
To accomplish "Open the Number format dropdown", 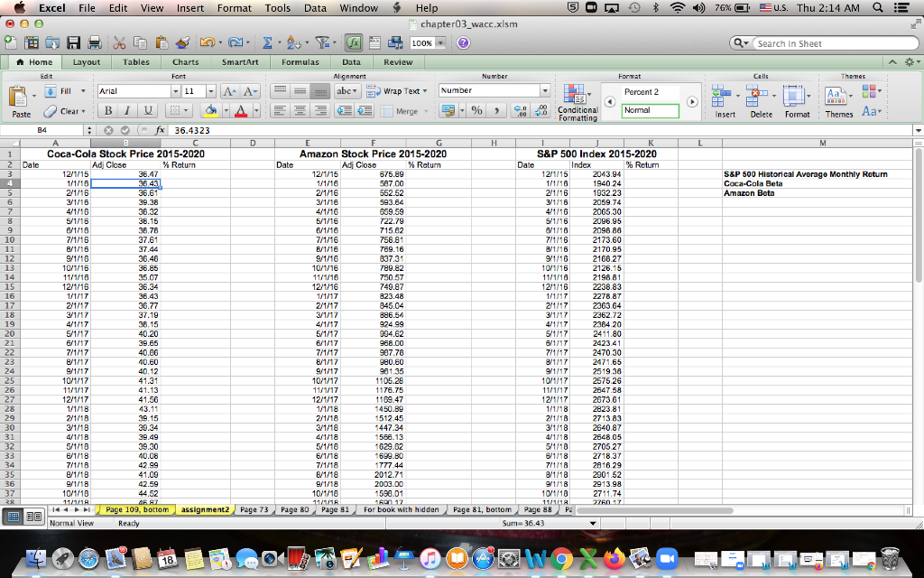I will tap(544, 90).
